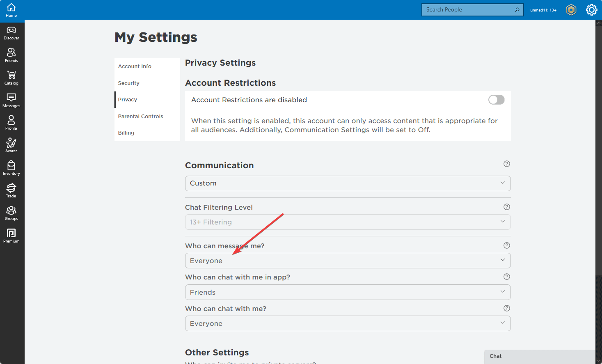
Task: Open the Billing settings tab
Action: pyautogui.click(x=126, y=133)
